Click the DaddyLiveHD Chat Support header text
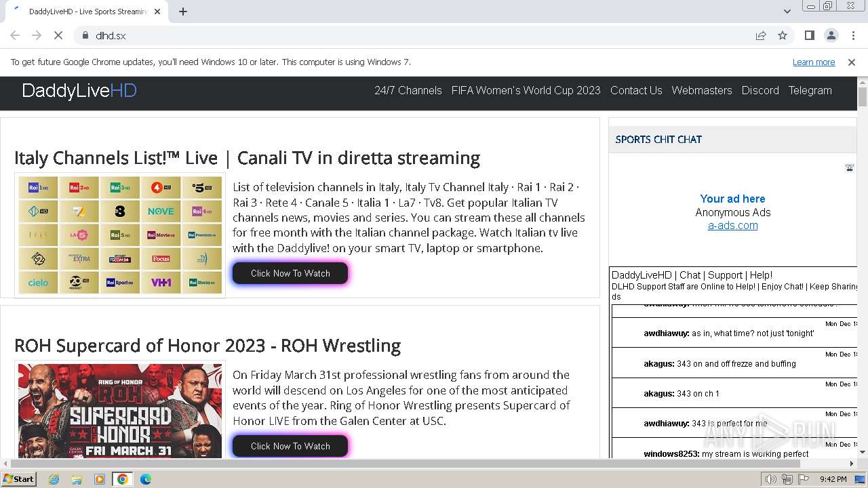Viewport: 868px width, 488px height. pos(692,275)
